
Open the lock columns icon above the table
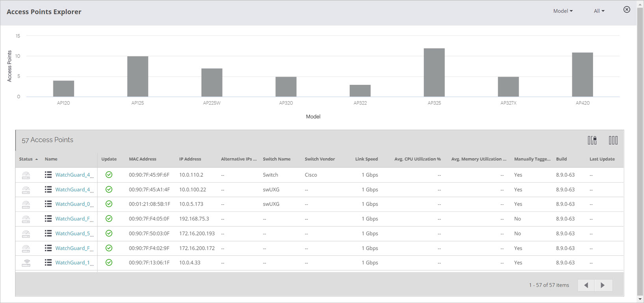(592, 140)
